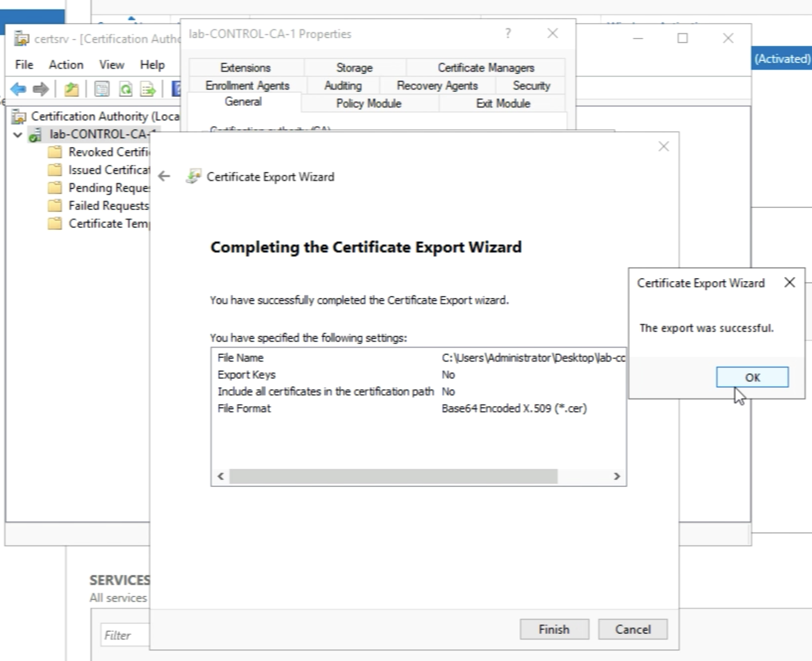Select the Issued Certificates folder
812x661 pixels.
(108, 170)
